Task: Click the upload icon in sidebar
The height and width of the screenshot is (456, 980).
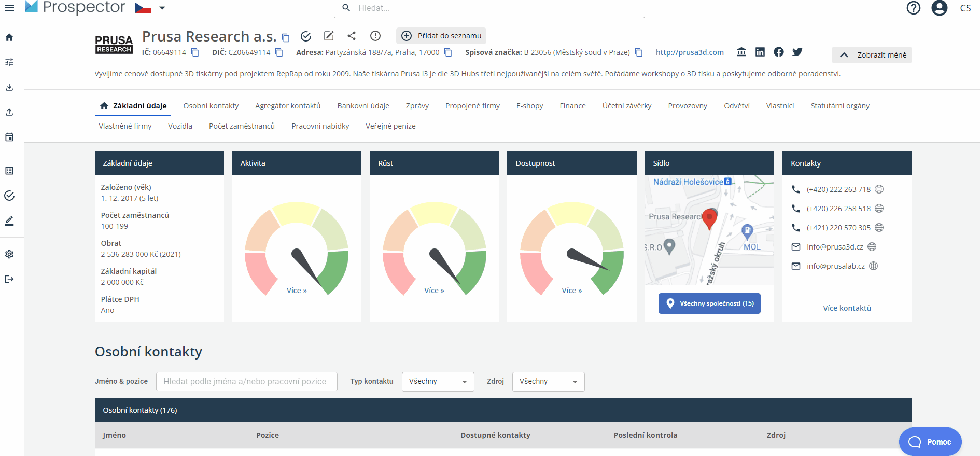Action: [x=9, y=112]
